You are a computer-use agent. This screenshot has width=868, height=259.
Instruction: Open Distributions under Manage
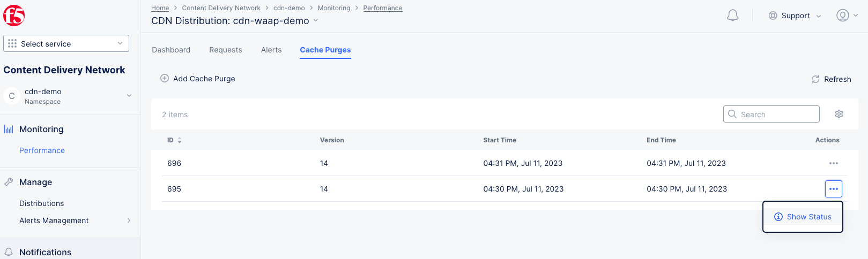[41, 203]
